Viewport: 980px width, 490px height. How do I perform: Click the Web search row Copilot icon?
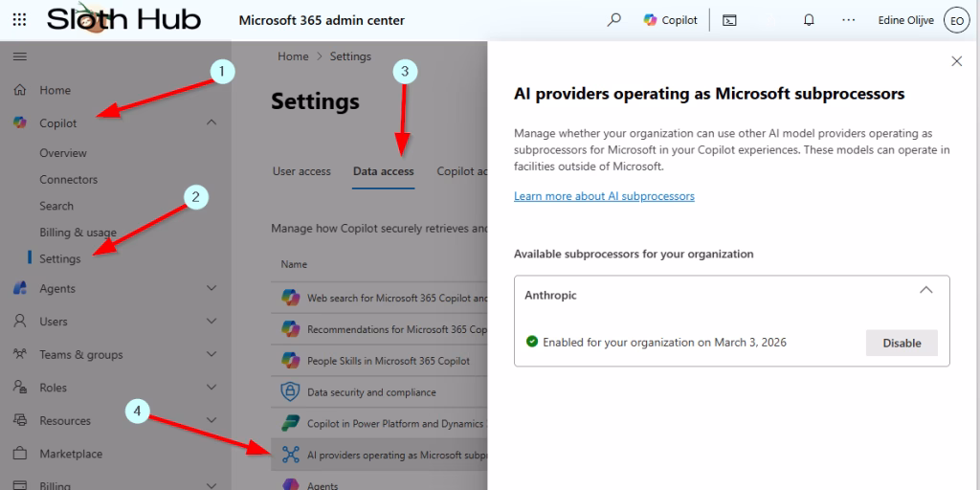[291, 298]
